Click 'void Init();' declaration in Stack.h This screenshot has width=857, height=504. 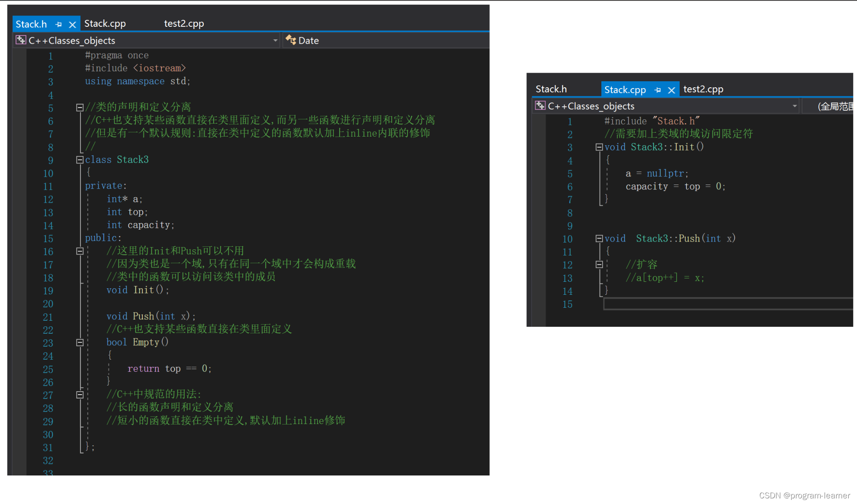[138, 290]
